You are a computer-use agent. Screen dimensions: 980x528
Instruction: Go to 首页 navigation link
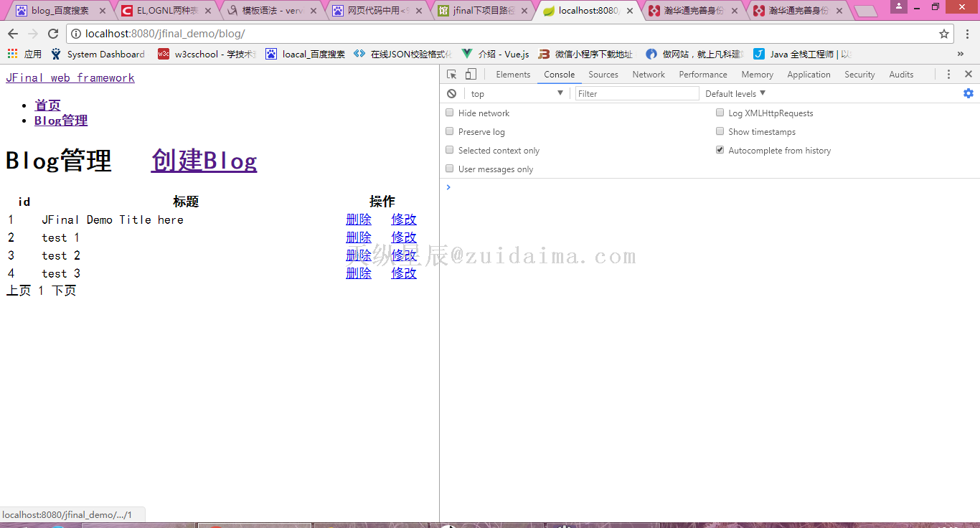coord(47,105)
